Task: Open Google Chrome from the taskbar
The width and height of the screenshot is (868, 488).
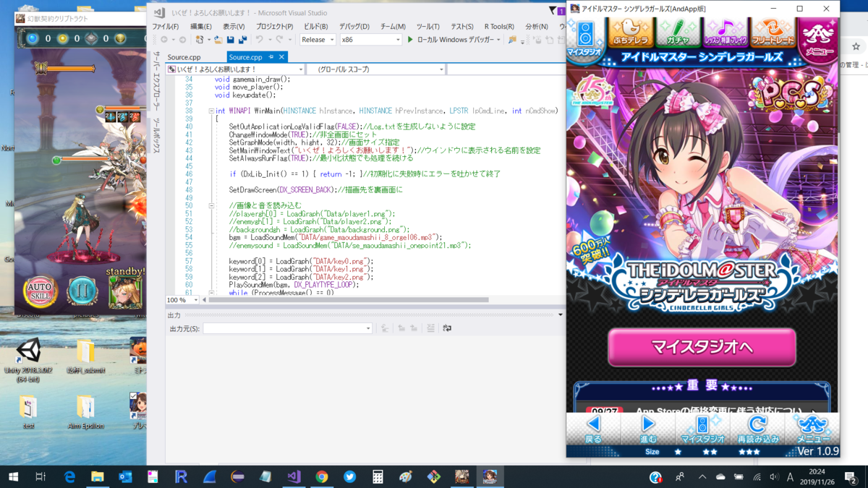Action: point(321,476)
